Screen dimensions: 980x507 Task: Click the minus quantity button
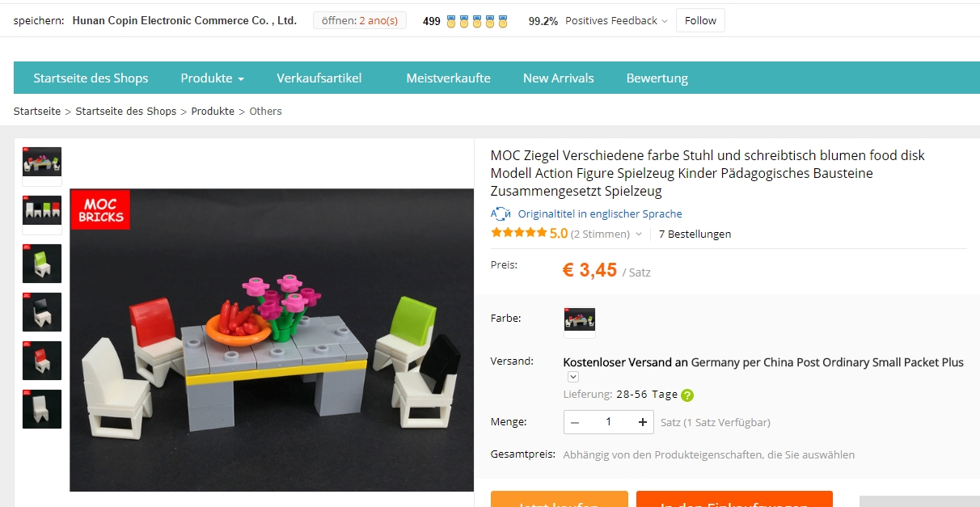pos(575,422)
